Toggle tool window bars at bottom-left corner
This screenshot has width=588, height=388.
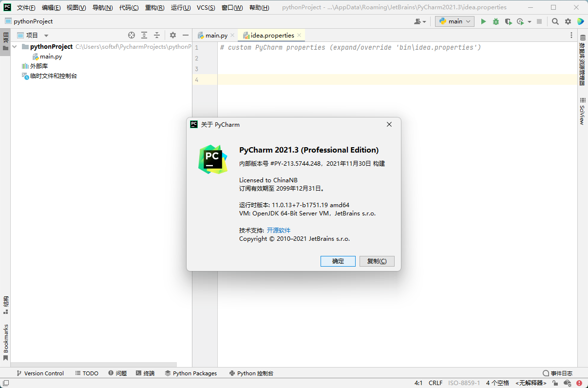coord(5,383)
